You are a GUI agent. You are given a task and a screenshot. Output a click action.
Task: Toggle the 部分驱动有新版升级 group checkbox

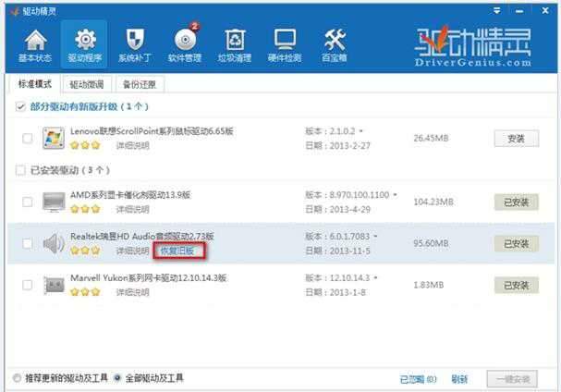(x=20, y=106)
